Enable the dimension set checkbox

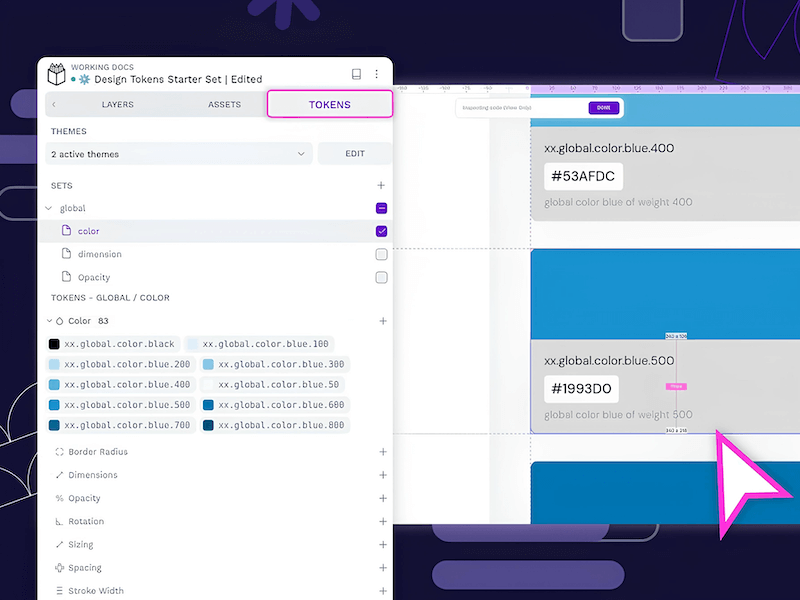coord(381,254)
